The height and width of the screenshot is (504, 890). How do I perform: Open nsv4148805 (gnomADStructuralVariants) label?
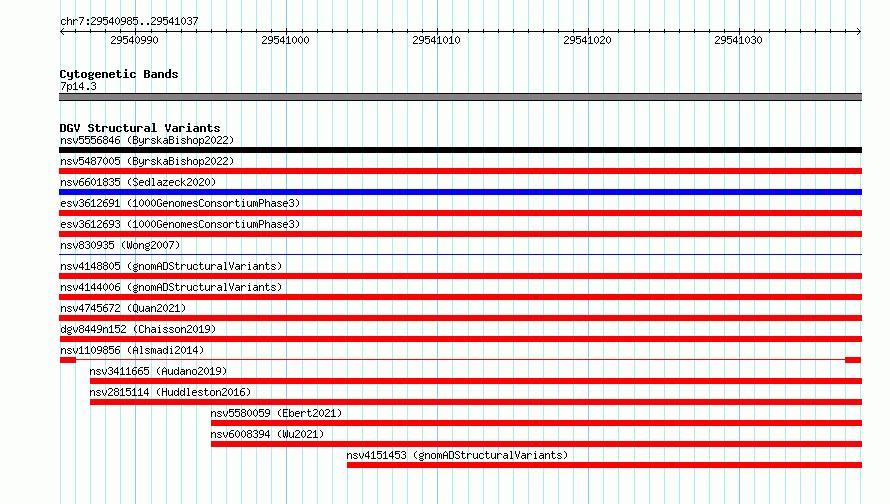pos(171,266)
